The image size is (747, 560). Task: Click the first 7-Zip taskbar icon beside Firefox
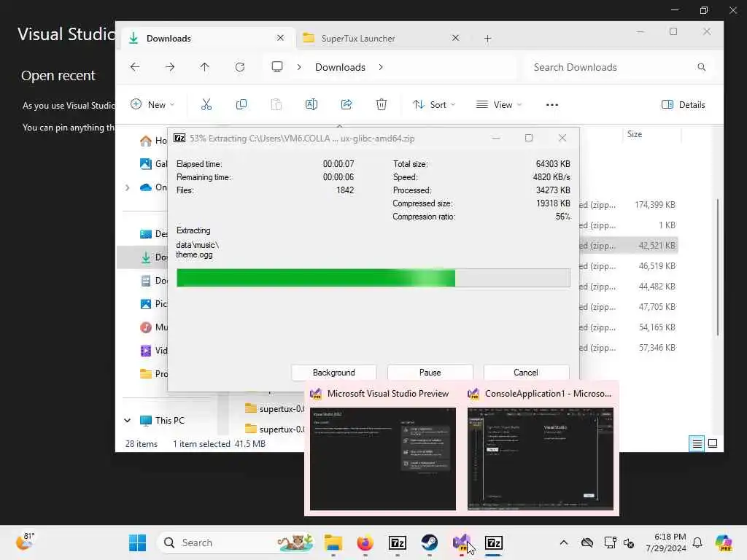click(x=398, y=542)
